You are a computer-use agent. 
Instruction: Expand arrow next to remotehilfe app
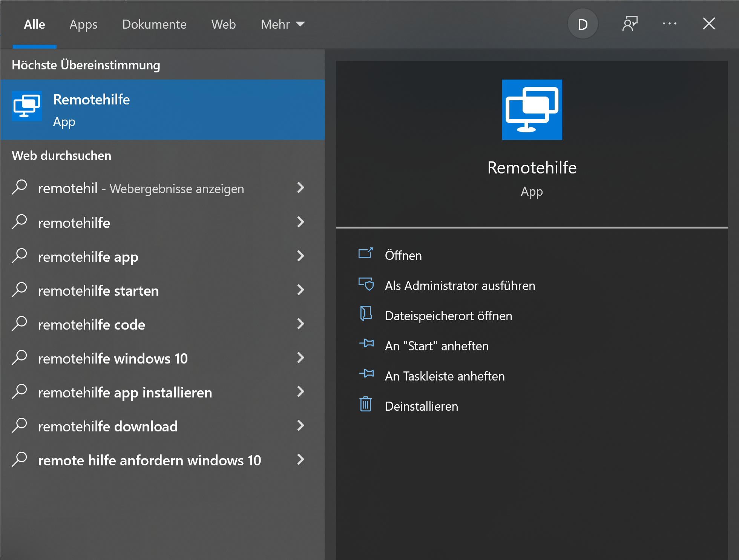[301, 256]
